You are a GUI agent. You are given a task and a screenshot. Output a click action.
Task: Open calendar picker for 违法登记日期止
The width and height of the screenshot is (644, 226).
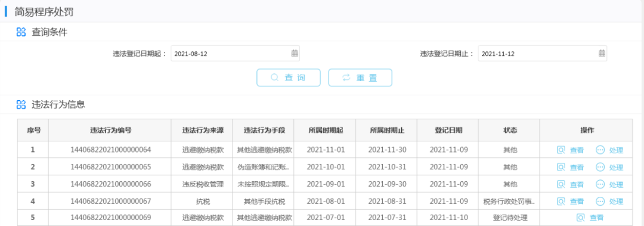tap(602, 53)
